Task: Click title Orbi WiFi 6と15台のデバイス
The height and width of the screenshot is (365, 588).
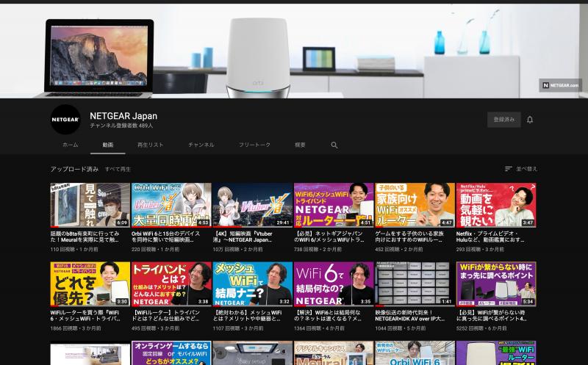Action: 166,236
